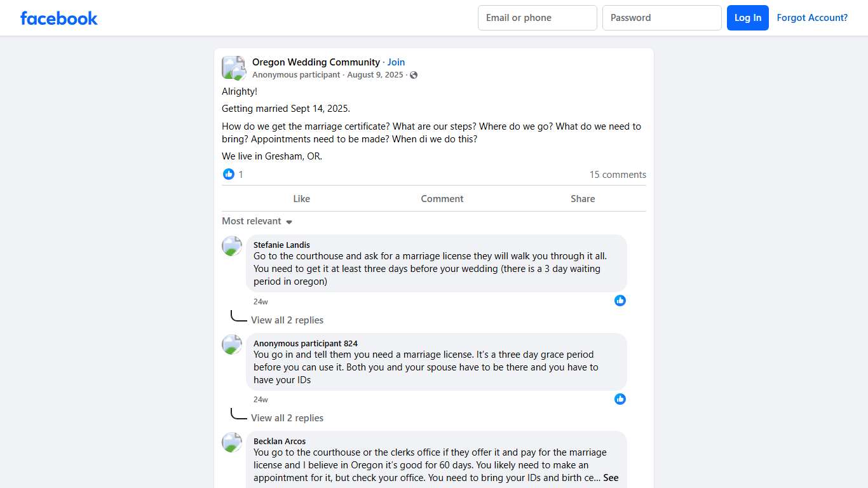868x488 pixels.
Task: Open the Forgot Account link
Action: (x=812, y=18)
